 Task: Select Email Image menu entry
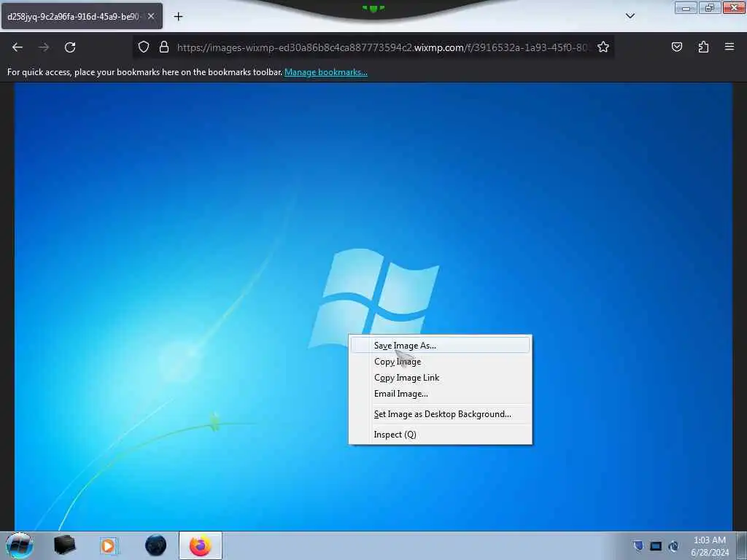(440, 394)
